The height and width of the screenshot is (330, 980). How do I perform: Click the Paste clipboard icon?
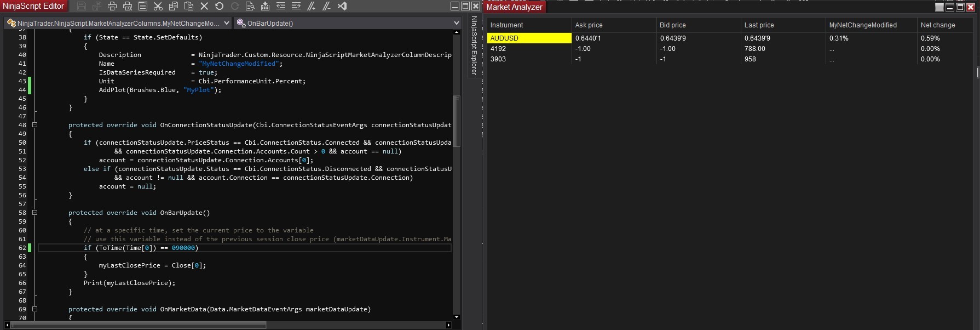click(x=189, y=6)
